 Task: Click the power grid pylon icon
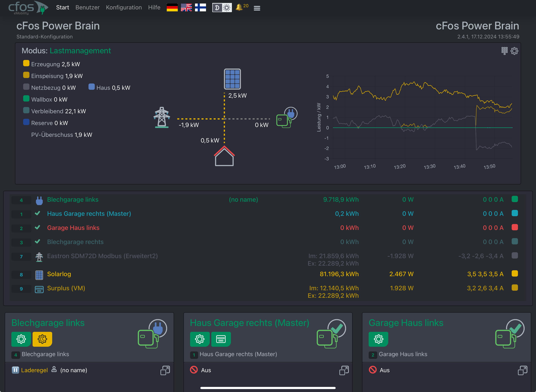pos(162,117)
